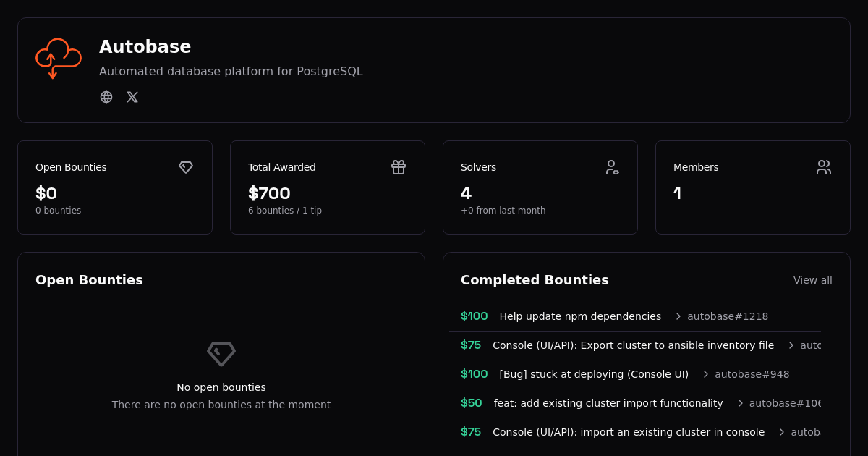Open the X (Twitter) profile icon
This screenshot has height=456, width=868.
coord(132,97)
